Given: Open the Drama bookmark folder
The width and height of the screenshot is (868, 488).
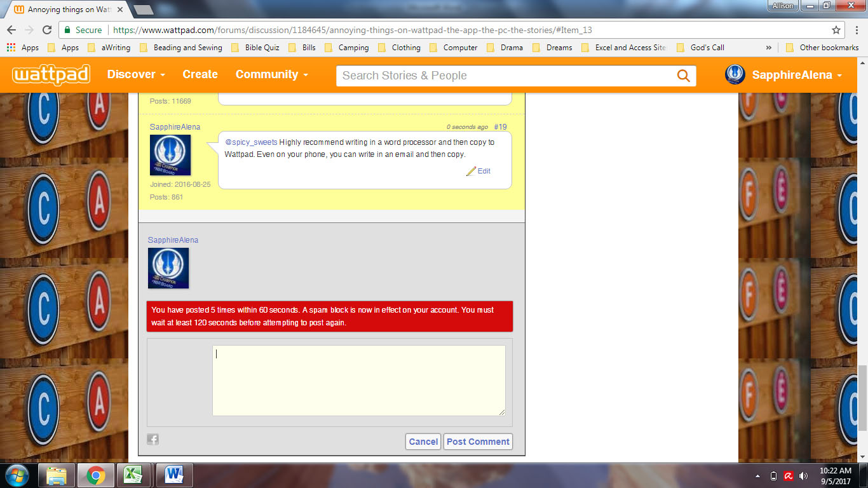Looking at the screenshot, I should coord(505,48).
